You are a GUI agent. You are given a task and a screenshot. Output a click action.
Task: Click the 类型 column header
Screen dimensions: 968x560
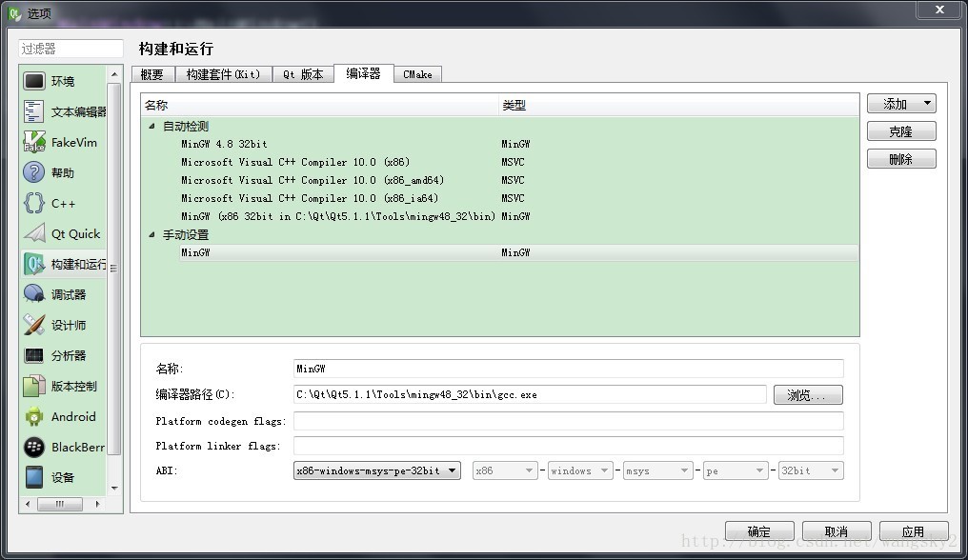coord(678,105)
